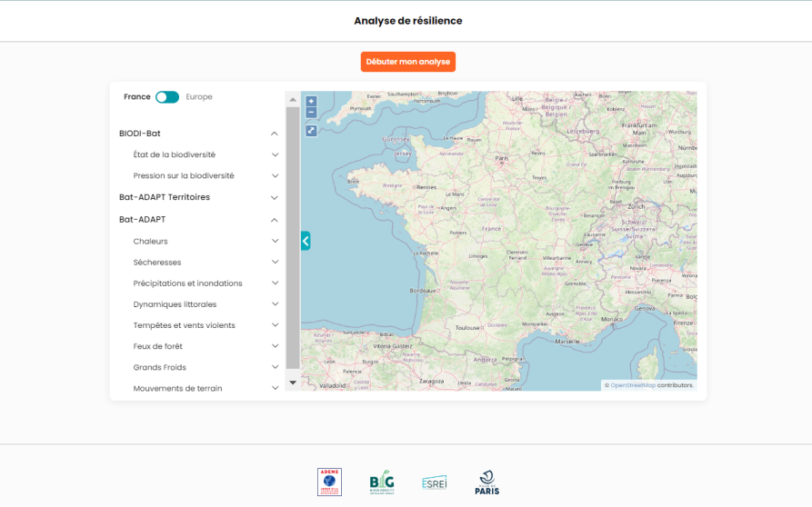This screenshot has width=812, height=507.
Task: Select Dynamiques littorales label
Action: (x=175, y=304)
